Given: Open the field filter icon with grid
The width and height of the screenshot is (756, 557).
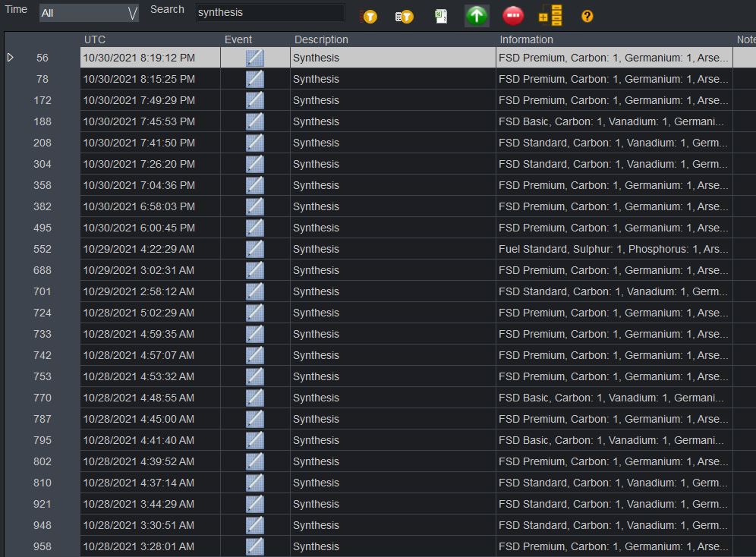Looking at the screenshot, I should coord(404,17).
